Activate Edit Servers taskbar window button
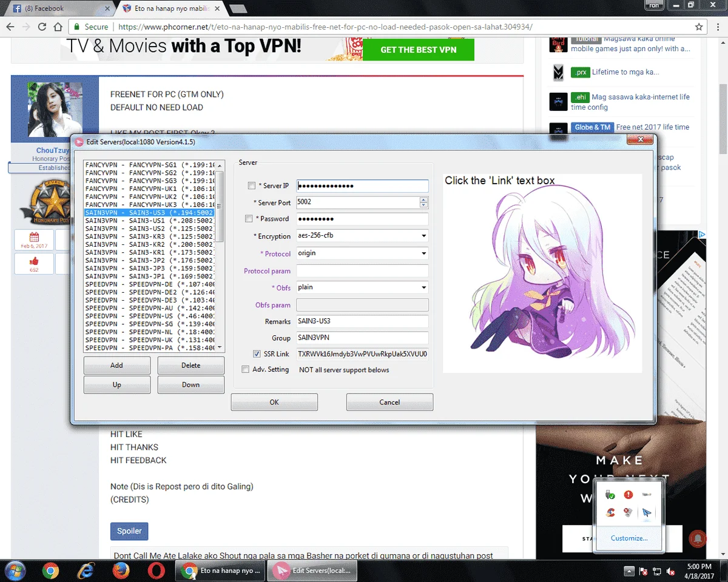 pyautogui.click(x=313, y=570)
